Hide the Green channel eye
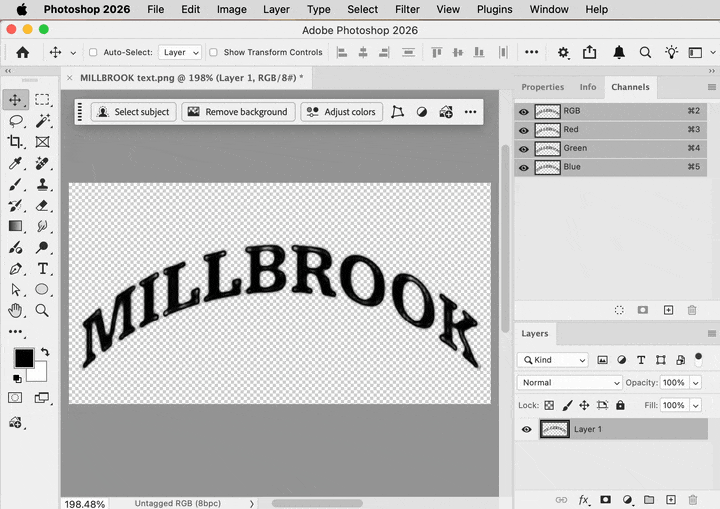The width and height of the screenshot is (720, 509). pyautogui.click(x=523, y=149)
